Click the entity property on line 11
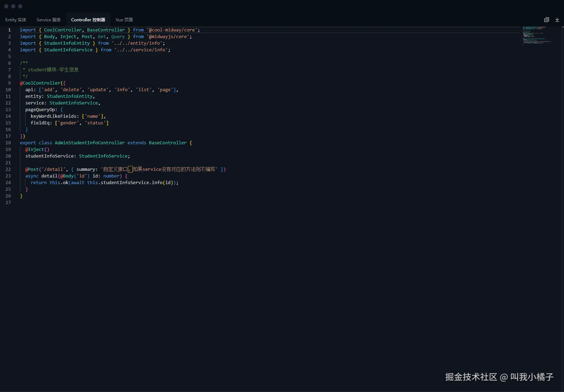 pos(34,96)
